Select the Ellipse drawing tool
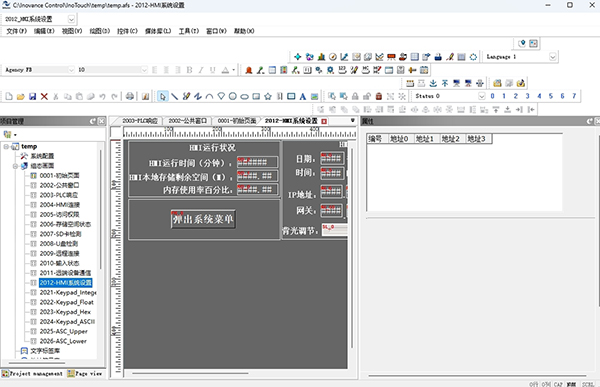Viewport: 600px width, 387px height. (245, 96)
